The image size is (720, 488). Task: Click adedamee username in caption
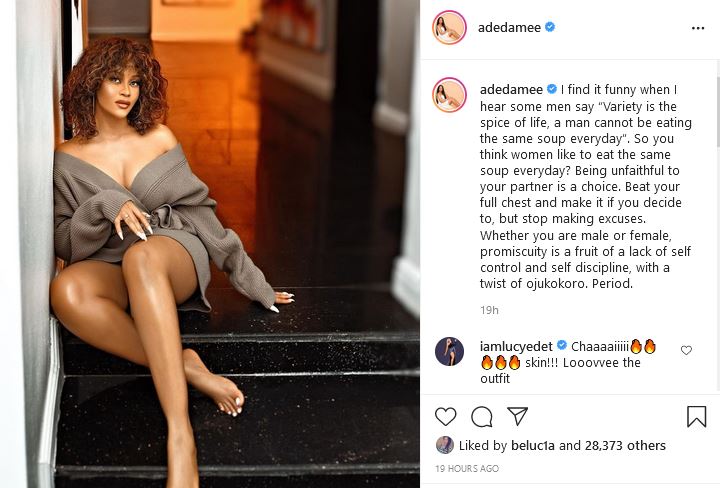(511, 90)
